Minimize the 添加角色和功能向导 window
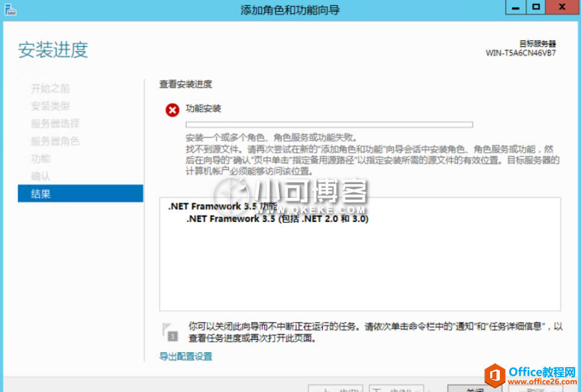Viewport: 581px width, 392px height. pos(515,7)
